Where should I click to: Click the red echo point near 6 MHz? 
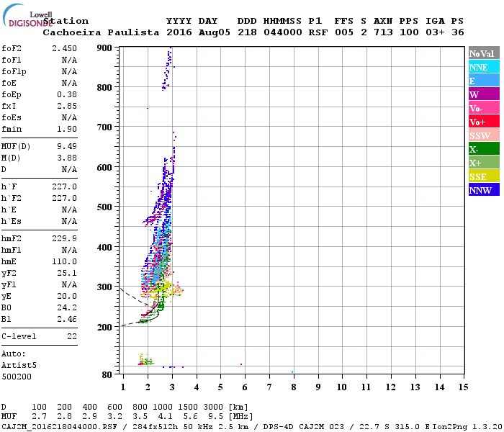[241, 364]
